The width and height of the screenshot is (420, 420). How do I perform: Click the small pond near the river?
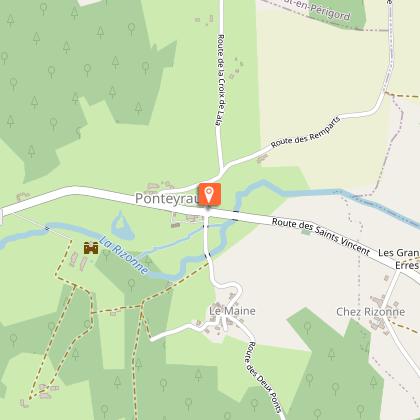tap(122, 227)
